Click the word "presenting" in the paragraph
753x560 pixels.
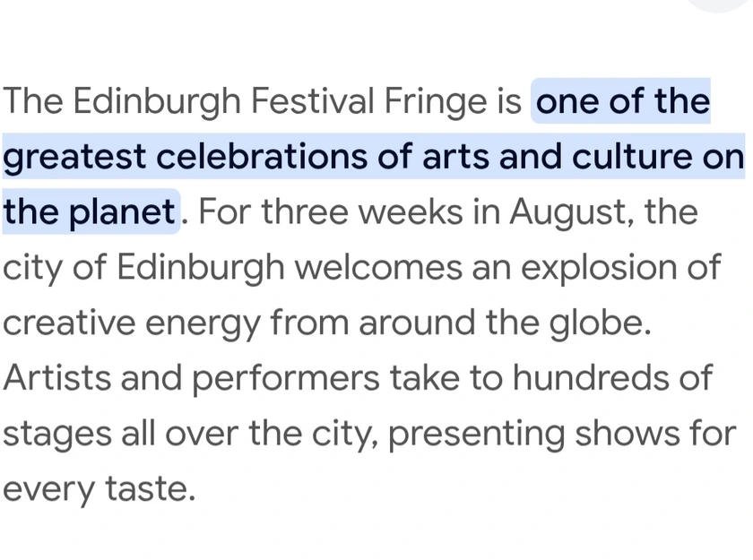(x=475, y=434)
